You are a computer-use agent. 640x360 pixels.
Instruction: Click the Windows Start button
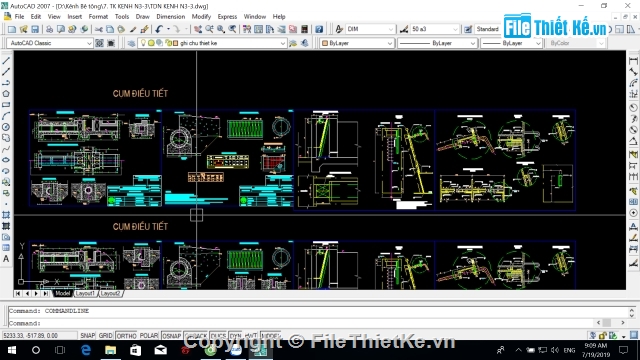(x=11, y=350)
